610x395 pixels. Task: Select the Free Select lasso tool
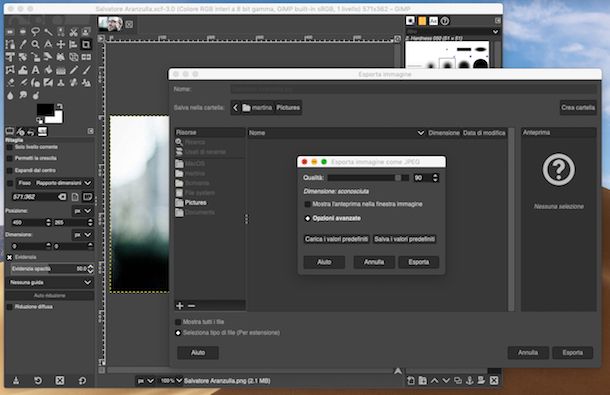[x=35, y=32]
